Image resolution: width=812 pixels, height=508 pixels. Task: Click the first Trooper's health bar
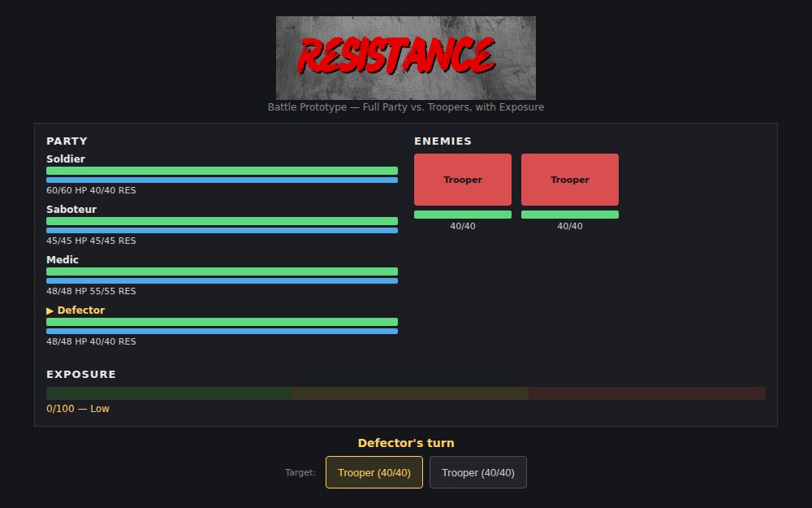coord(463,215)
